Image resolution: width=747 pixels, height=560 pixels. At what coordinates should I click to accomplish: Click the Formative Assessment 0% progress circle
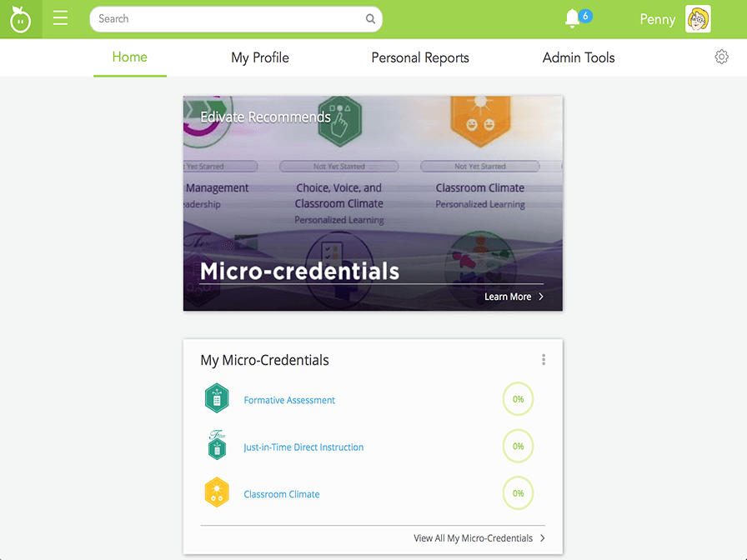pyautogui.click(x=518, y=399)
